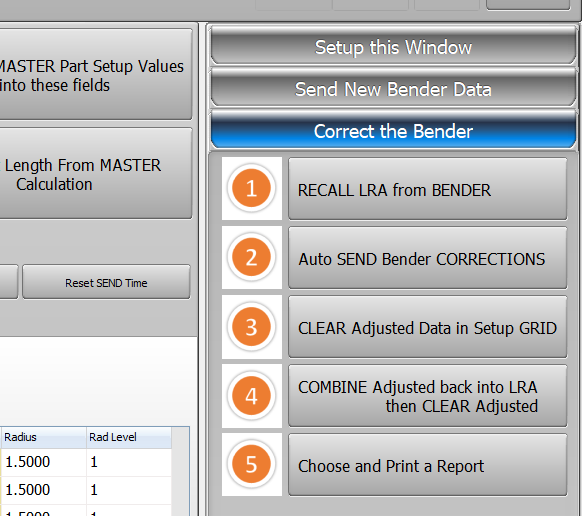Click COMBINE Adjusted back into LRA button

428,396
